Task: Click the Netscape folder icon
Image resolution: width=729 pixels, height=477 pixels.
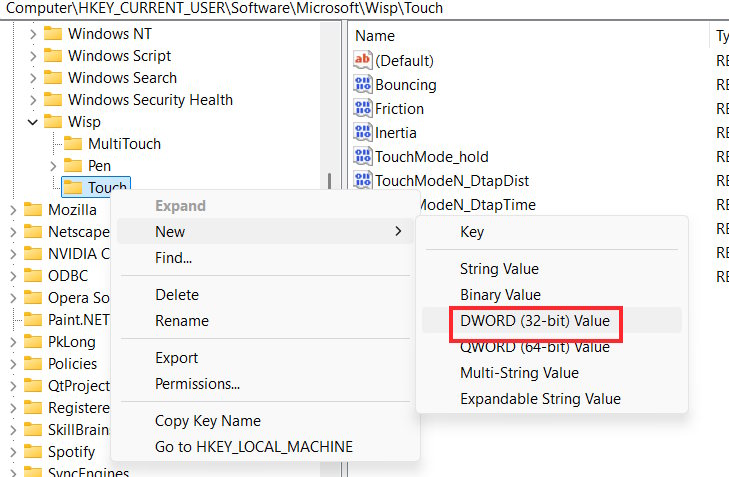Action: (x=33, y=232)
